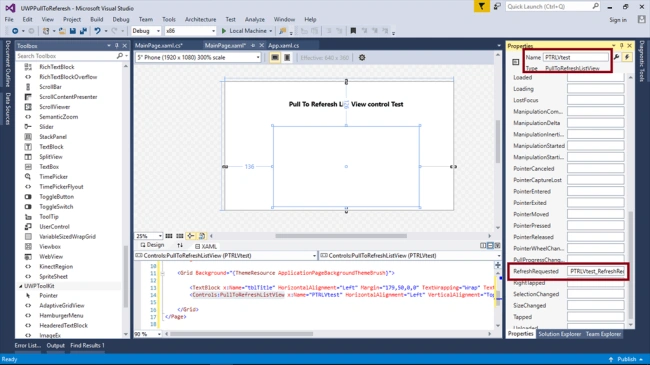Click the designer horizontal scrollbar thumb

point(341,236)
